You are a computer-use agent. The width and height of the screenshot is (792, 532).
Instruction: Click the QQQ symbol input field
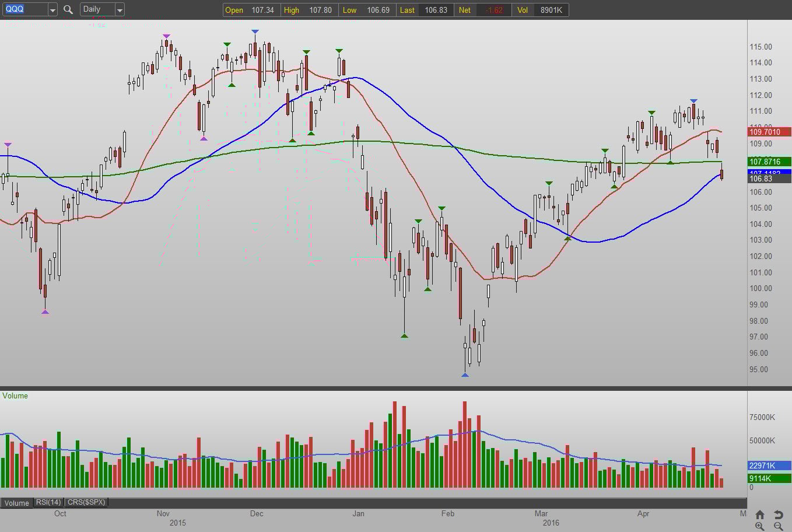(x=25, y=9)
